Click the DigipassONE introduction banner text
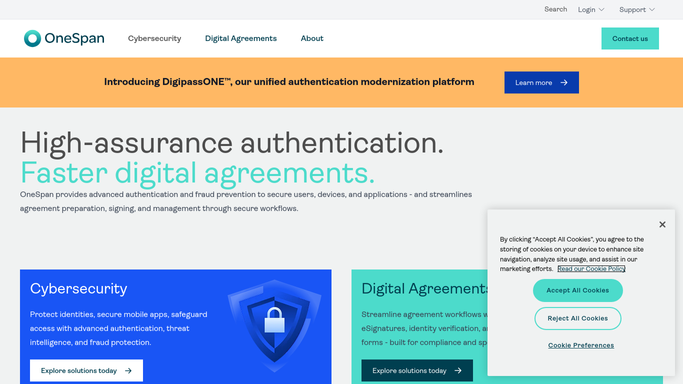 pos(289,82)
